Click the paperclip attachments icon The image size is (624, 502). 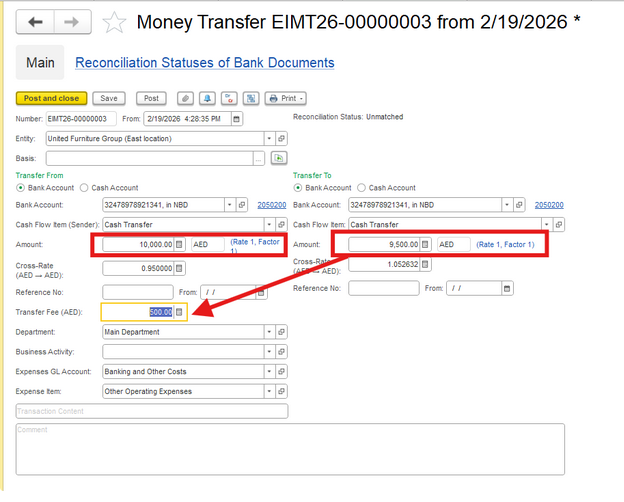click(x=185, y=98)
